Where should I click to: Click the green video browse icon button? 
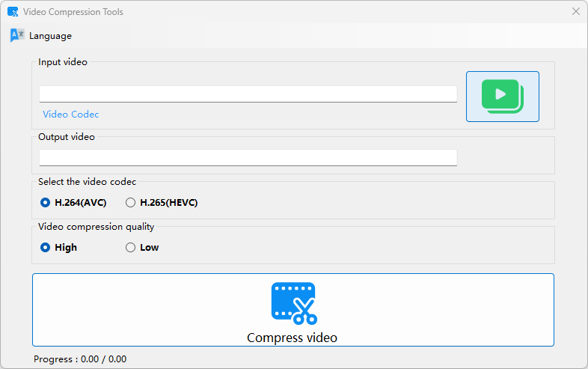(x=503, y=97)
